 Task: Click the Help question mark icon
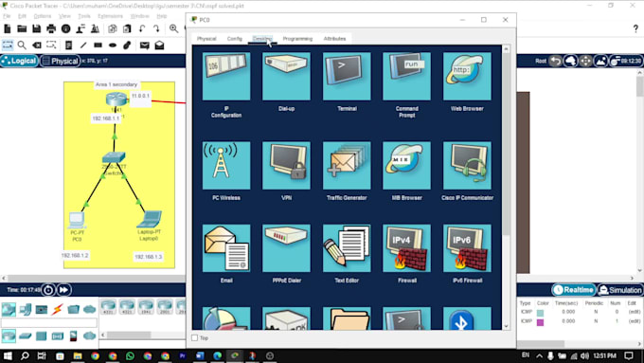[x=635, y=28]
